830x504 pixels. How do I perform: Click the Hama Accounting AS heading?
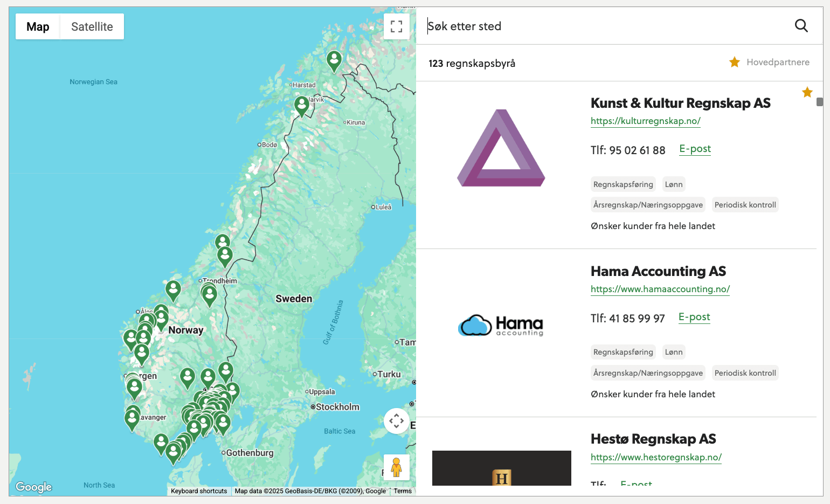coord(658,271)
